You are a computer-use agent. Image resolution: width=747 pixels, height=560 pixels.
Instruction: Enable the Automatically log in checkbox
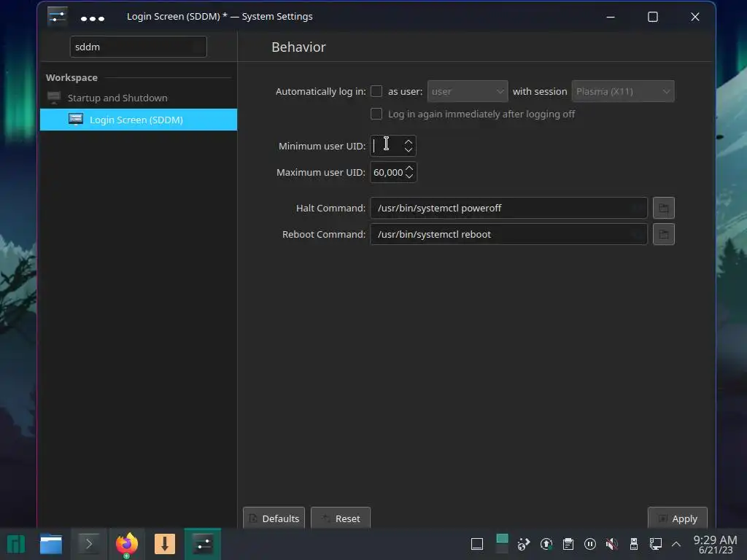click(376, 91)
